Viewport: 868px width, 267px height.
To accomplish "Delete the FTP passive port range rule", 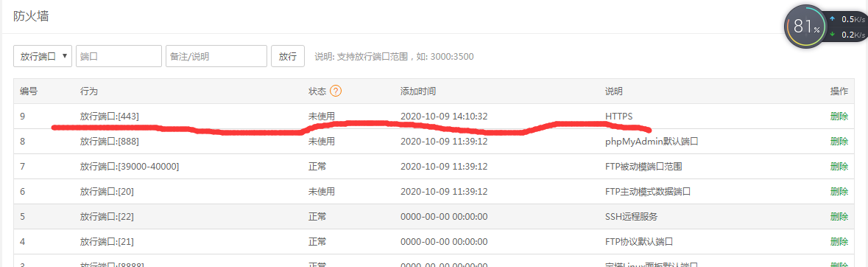I will click(839, 167).
